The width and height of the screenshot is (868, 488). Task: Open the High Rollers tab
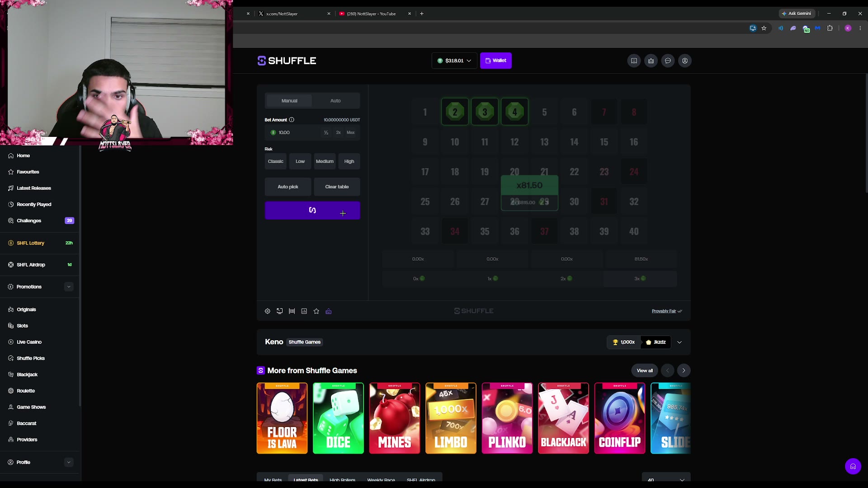click(x=342, y=480)
